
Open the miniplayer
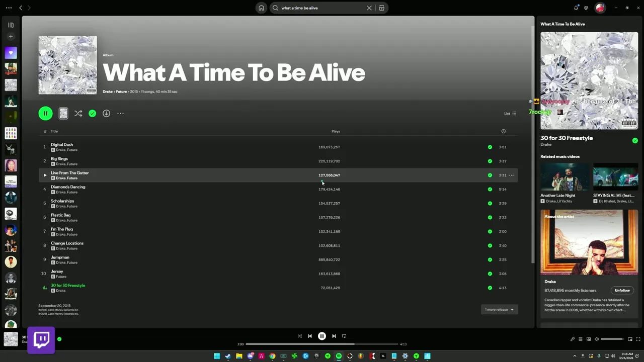tap(630, 339)
